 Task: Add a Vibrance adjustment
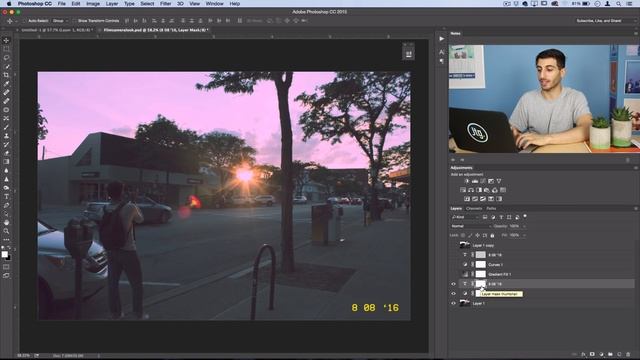point(498,181)
